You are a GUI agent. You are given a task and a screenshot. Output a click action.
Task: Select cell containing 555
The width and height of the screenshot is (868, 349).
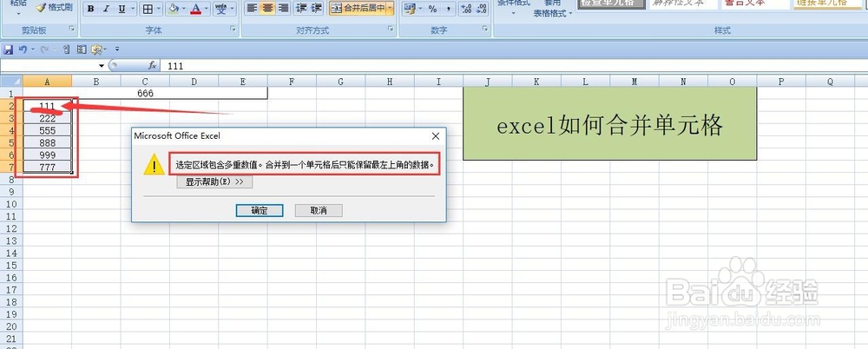[x=48, y=130]
